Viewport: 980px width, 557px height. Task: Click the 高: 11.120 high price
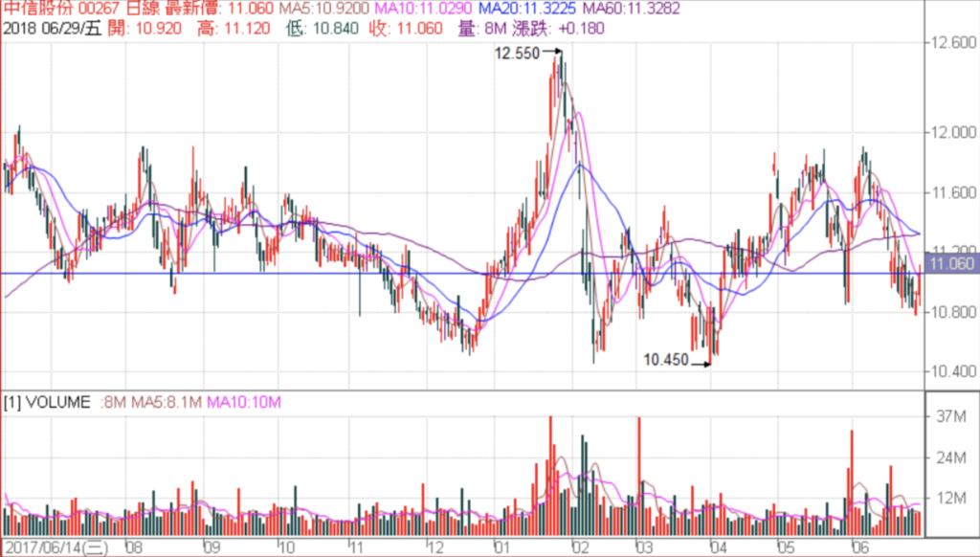coord(234,28)
